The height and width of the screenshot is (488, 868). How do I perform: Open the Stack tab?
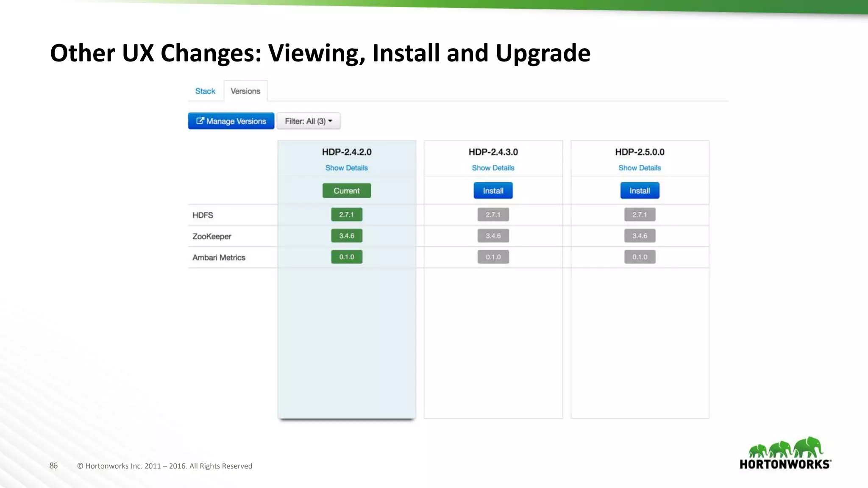[x=205, y=91]
